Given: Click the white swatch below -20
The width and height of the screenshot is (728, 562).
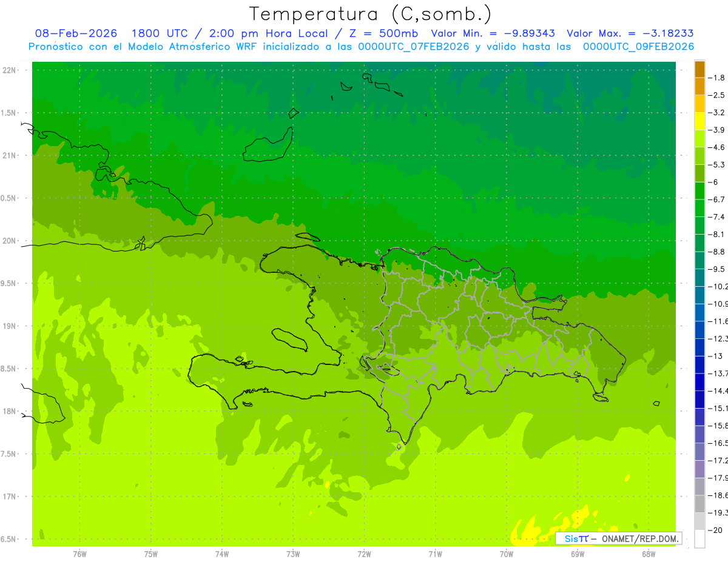Looking at the screenshot, I should pos(699,539).
